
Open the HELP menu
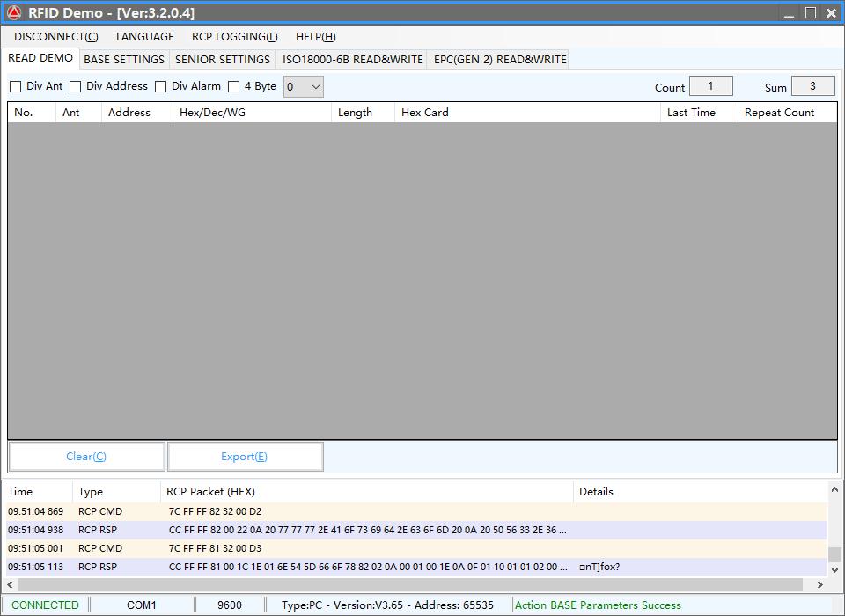[x=316, y=37]
